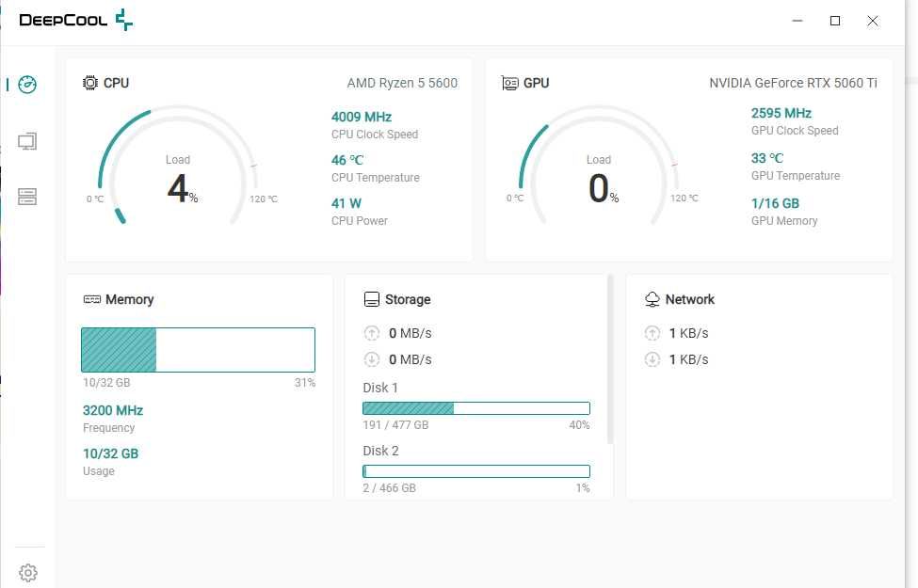The image size is (918, 588).
Task: Click the '191 / 477 GB' disk text
Action: pos(395,424)
